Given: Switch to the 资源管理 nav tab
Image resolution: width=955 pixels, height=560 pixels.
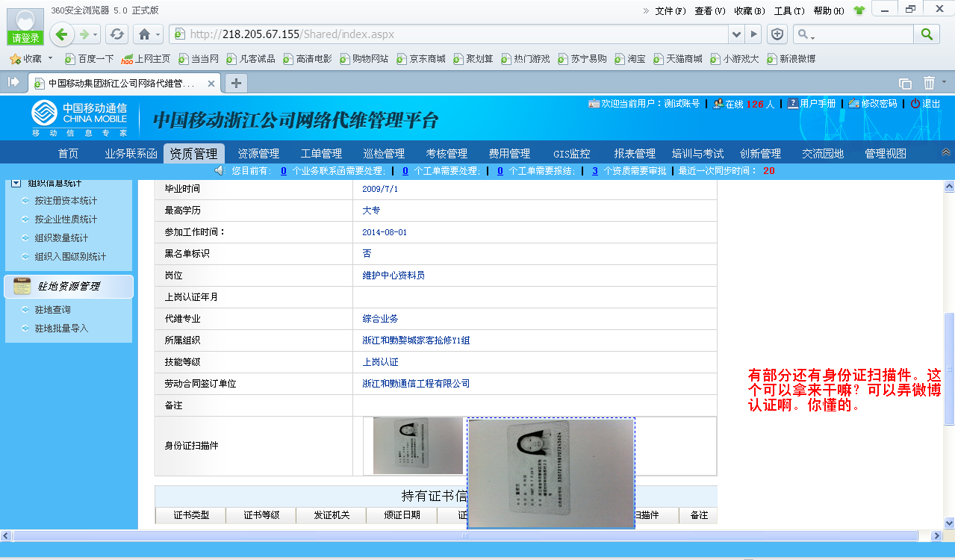Looking at the screenshot, I should [258, 153].
